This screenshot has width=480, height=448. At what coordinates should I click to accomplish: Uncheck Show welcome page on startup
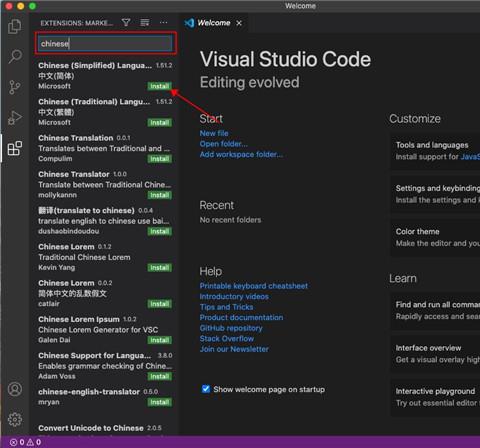point(206,389)
